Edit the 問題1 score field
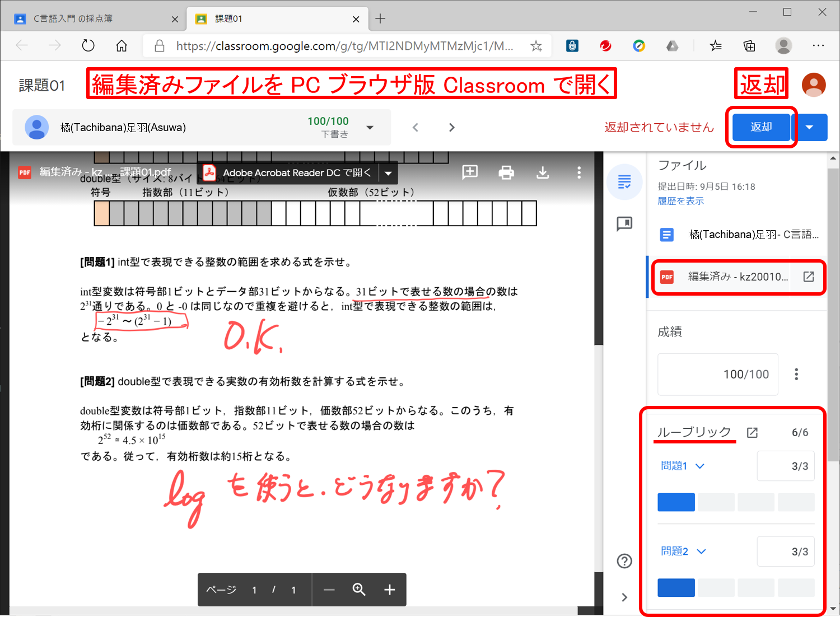This screenshot has height=617, width=840. pyautogui.click(x=785, y=466)
